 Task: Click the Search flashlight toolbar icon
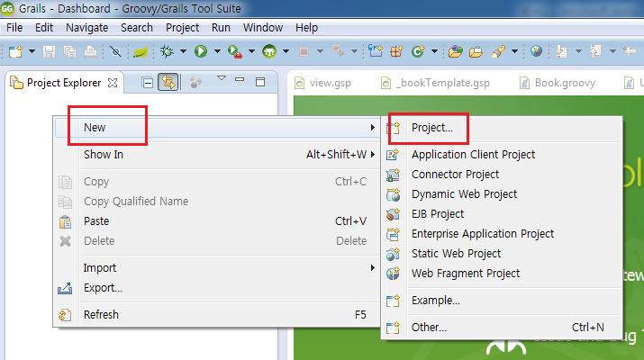(498, 51)
